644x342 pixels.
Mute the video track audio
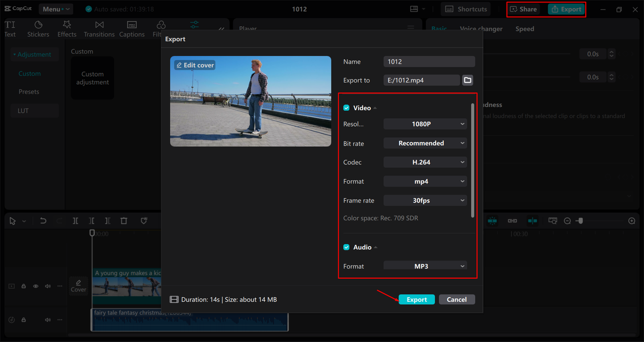tap(48, 286)
